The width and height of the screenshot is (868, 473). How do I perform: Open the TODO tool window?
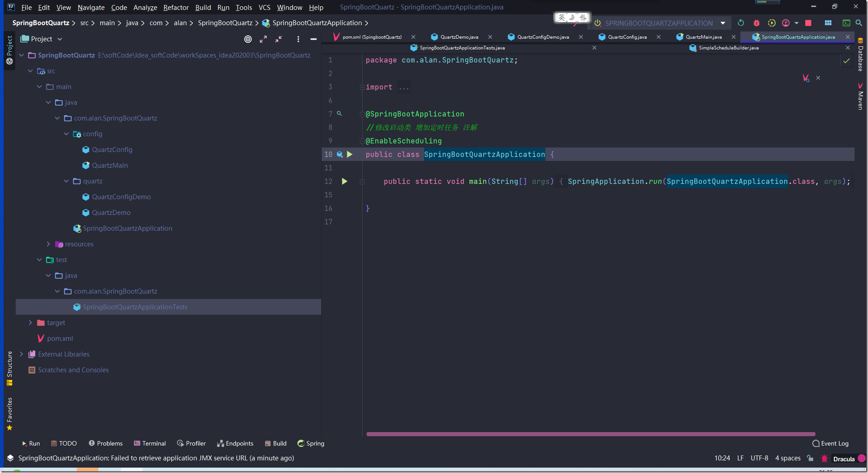tap(64, 443)
